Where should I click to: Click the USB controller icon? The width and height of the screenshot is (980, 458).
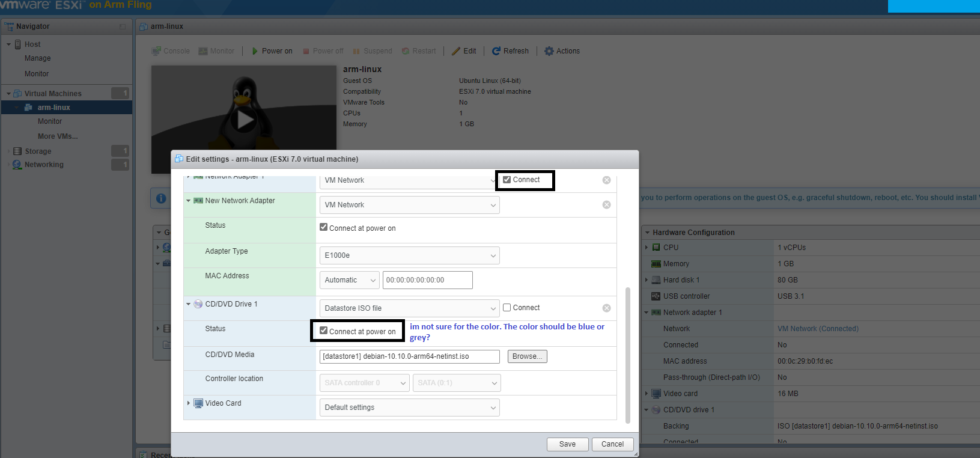point(656,296)
